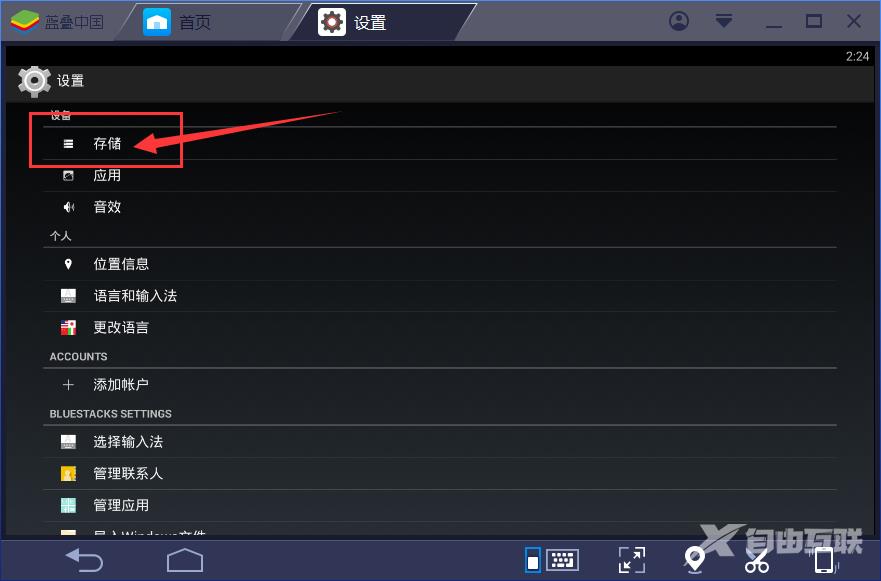Open 语言和输入法 language and input
This screenshot has width=881, height=581.
[x=440, y=296]
